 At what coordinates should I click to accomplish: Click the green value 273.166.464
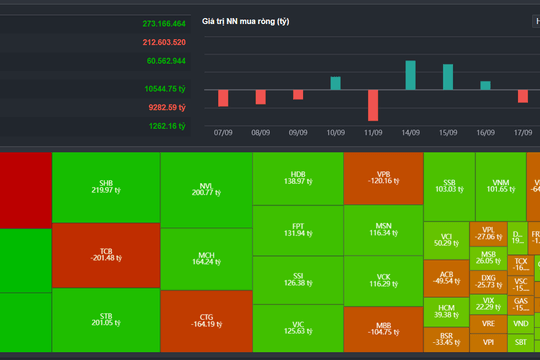[x=164, y=24]
